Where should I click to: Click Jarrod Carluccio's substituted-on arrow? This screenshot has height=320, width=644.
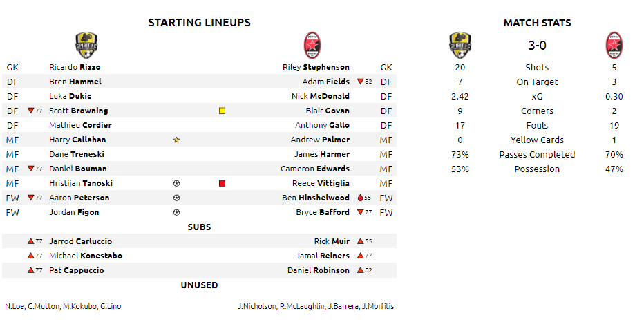31,241
